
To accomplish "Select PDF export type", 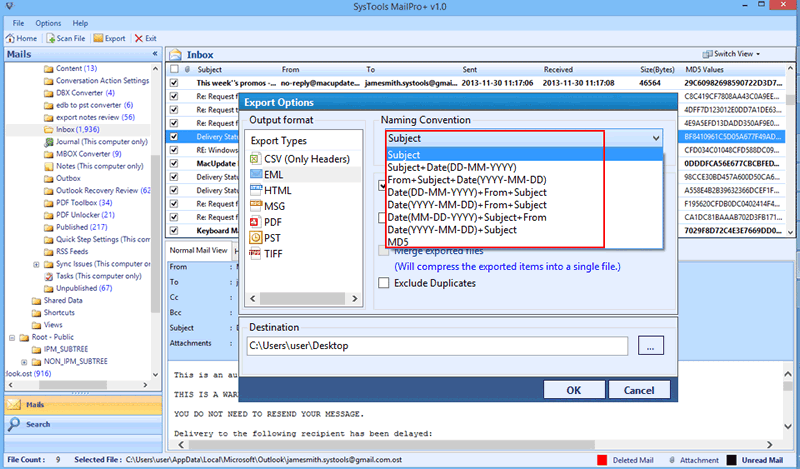I will click(x=266, y=222).
